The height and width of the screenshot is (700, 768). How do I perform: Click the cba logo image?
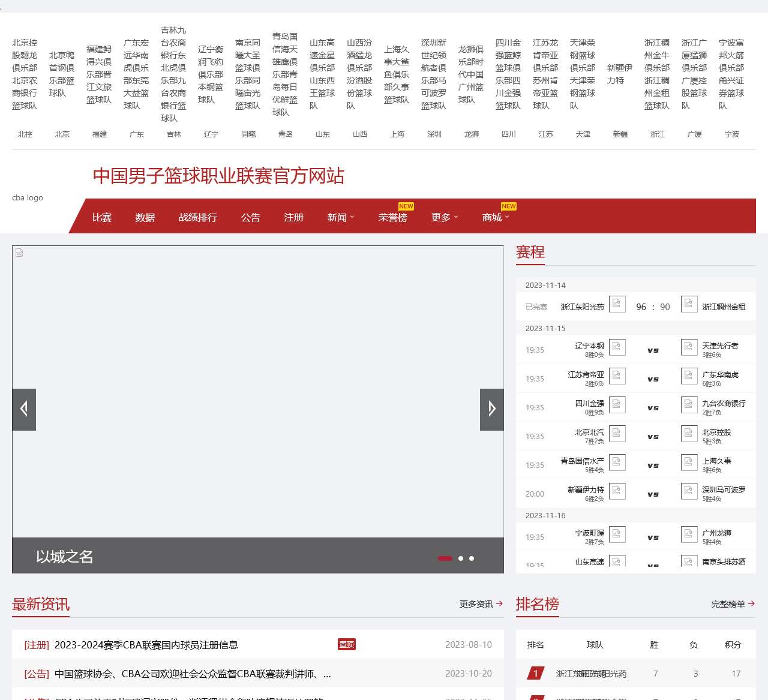[28, 197]
